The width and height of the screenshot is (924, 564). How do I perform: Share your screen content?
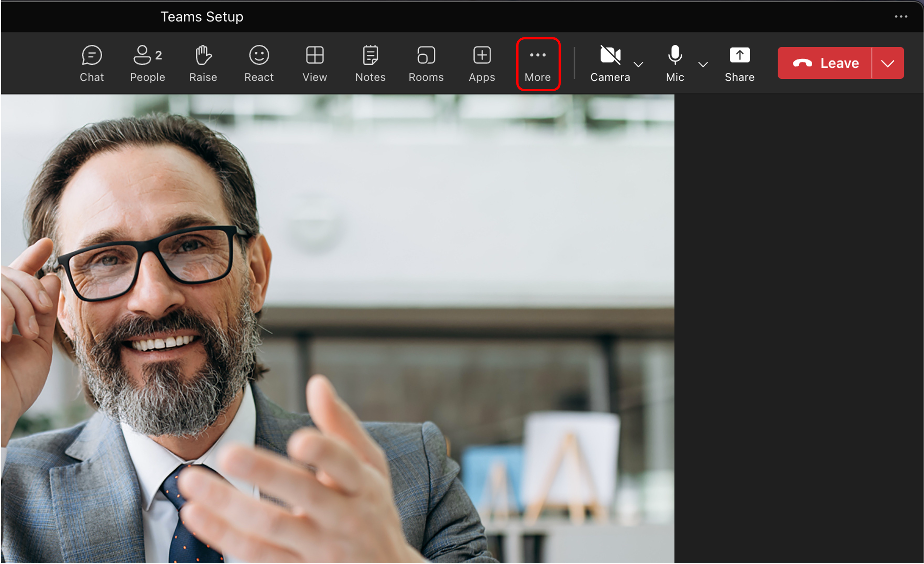[x=739, y=63]
